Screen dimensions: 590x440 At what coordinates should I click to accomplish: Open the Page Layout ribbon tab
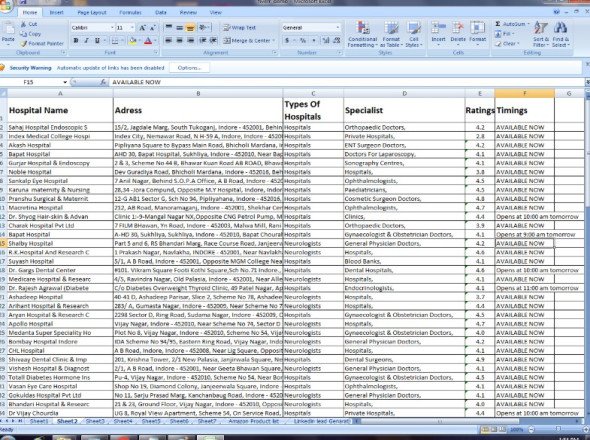pyautogui.click(x=92, y=12)
